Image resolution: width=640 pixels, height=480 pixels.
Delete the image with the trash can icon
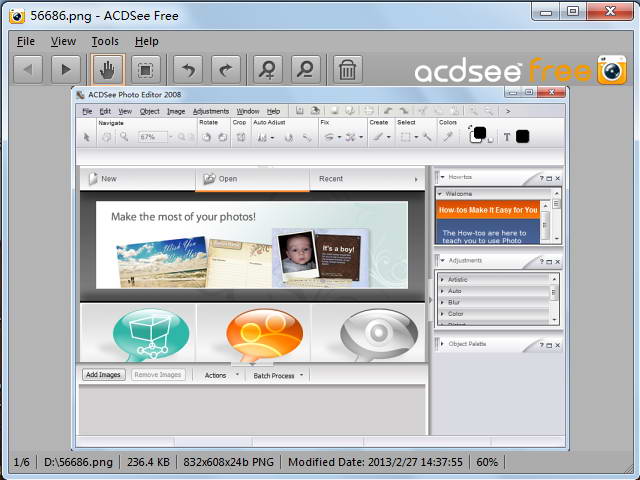pos(347,69)
